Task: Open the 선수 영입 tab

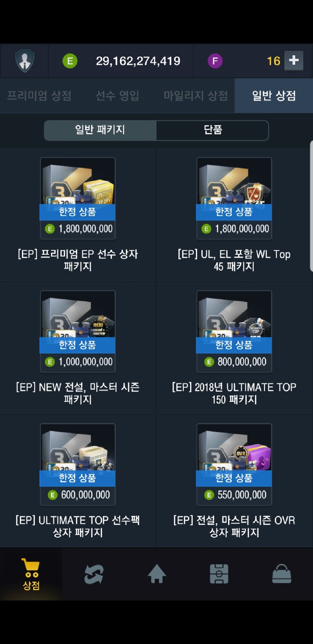Action: point(117,96)
